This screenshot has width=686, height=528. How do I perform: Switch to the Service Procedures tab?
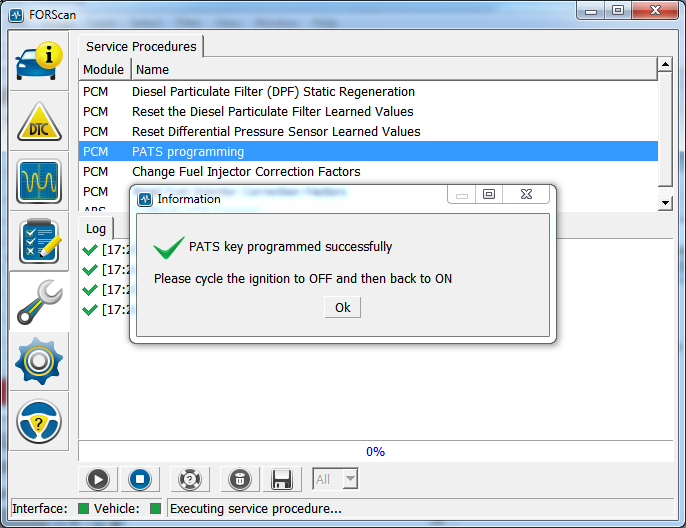click(x=141, y=46)
